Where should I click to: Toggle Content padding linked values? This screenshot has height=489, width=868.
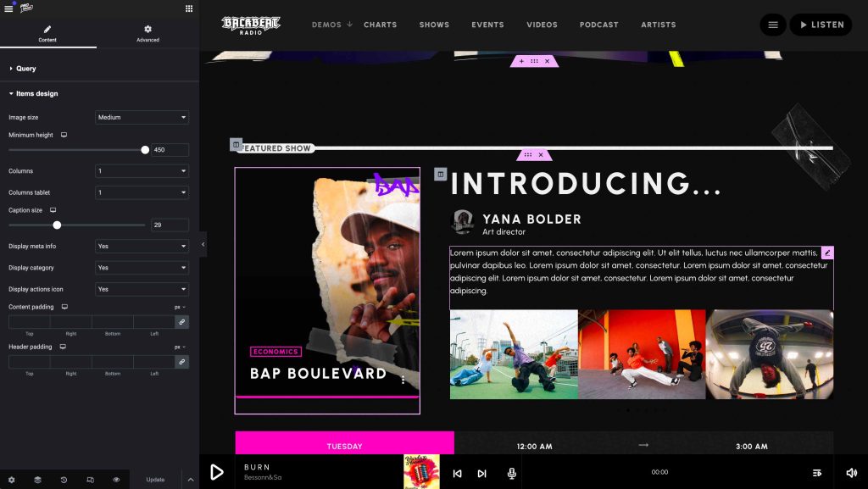tap(181, 322)
